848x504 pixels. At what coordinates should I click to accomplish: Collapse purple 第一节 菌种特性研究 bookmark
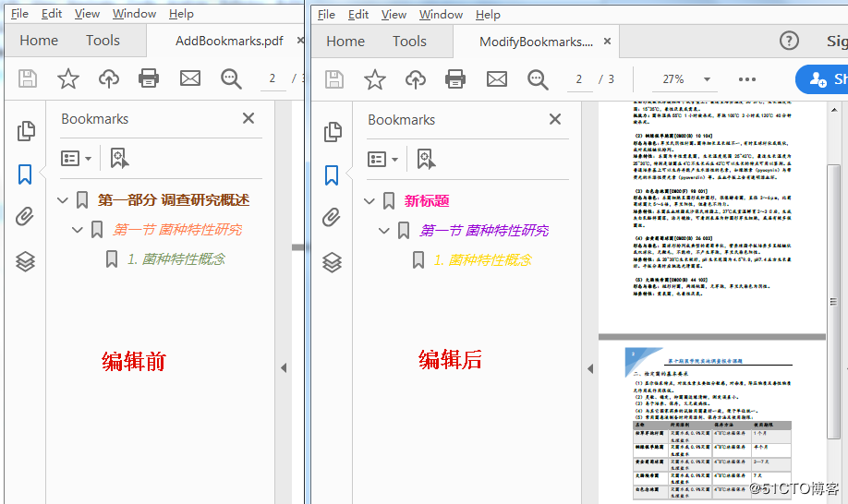pos(384,231)
